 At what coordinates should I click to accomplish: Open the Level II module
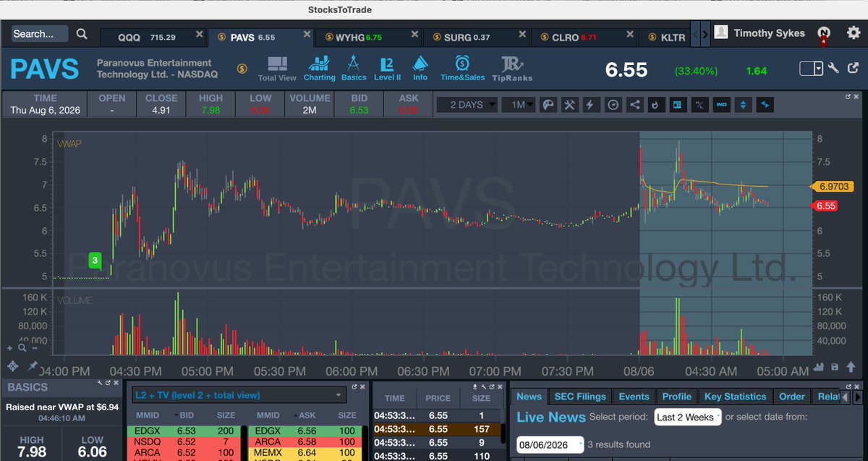click(x=387, y=68)
